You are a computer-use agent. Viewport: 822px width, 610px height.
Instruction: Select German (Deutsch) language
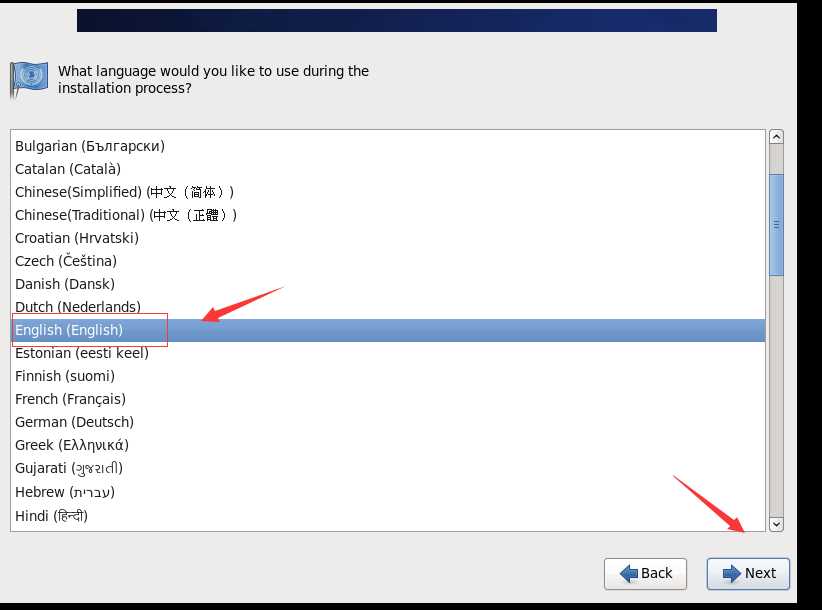pyautogui.click(x=387, y=422)
